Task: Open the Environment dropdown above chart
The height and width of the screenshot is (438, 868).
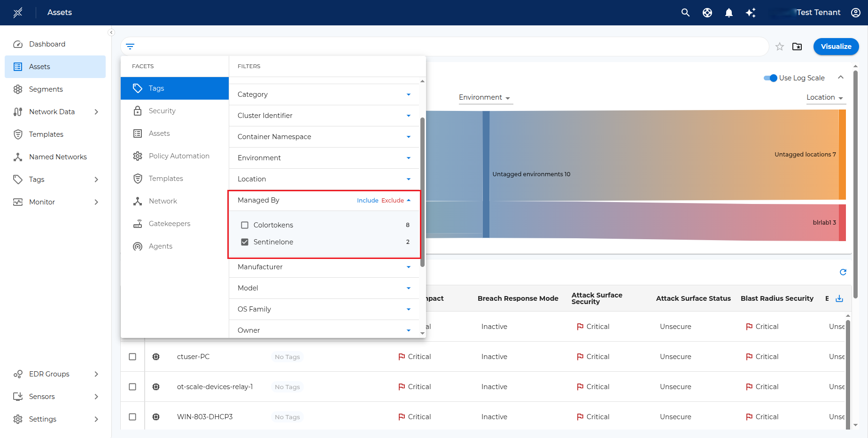Action: [484, 97]
